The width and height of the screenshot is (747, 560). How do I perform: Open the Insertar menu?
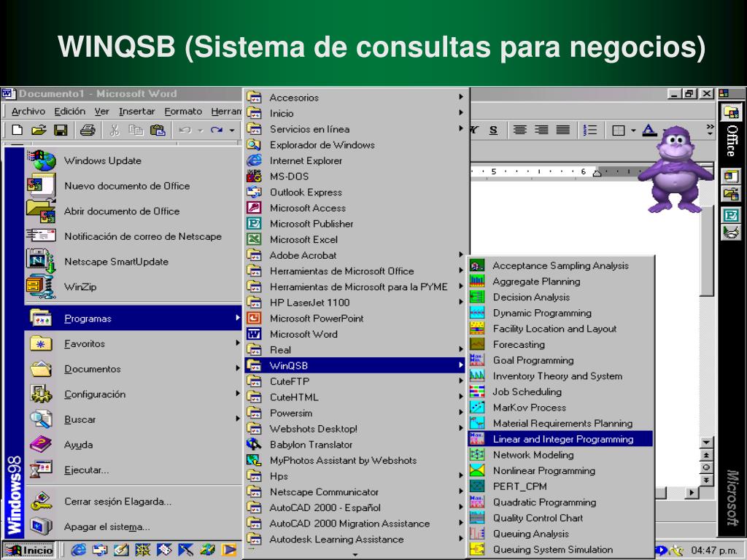pyautogui.click(x=136, y=112)
